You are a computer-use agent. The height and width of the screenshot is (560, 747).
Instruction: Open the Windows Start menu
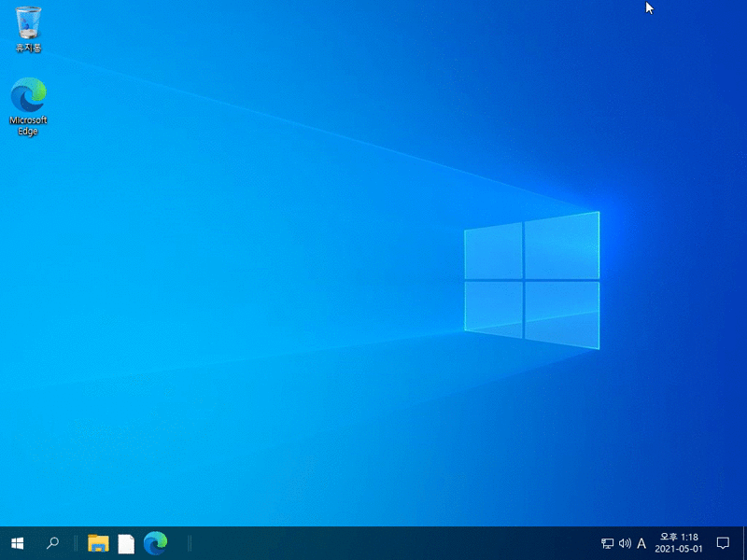coord(18,543)
